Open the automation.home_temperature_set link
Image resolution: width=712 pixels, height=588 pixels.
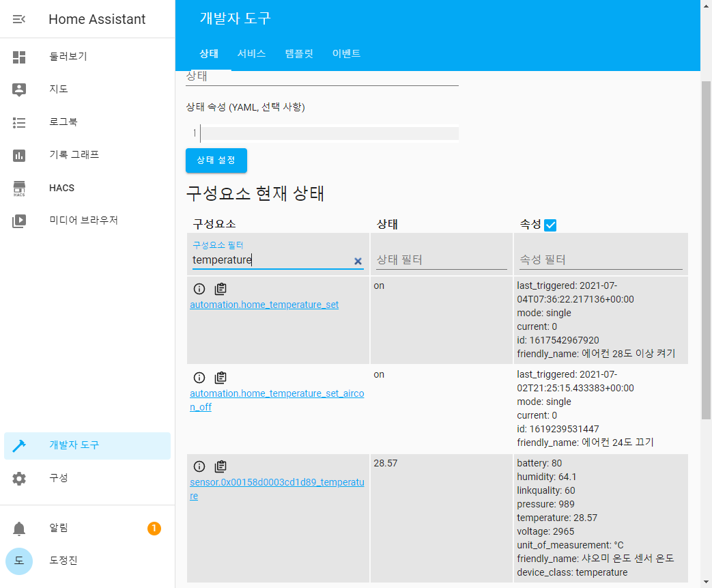pos(264,305)
